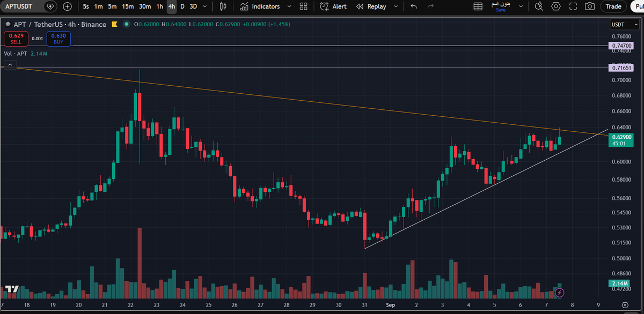Start bar Replay mode
This screenshot has width=644, height=314.
(371, 6)
